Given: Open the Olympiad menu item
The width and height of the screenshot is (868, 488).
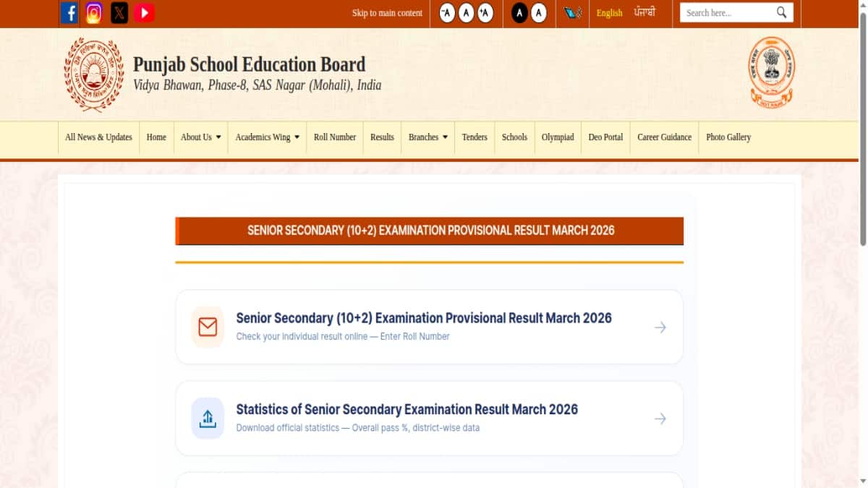Looking at the screenshot, I should tap(558, 137).
